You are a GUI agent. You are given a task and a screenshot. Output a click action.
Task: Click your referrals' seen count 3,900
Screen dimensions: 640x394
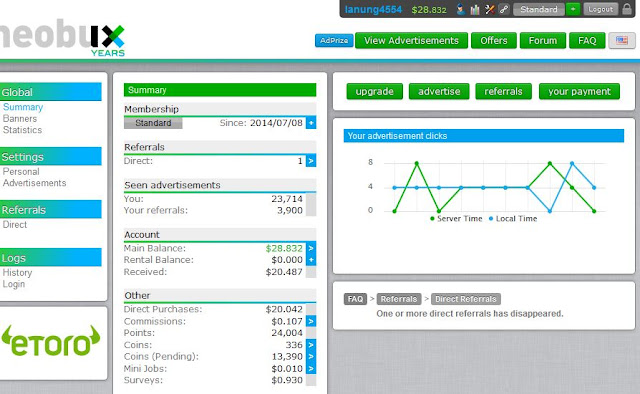[x=290, y=210]
